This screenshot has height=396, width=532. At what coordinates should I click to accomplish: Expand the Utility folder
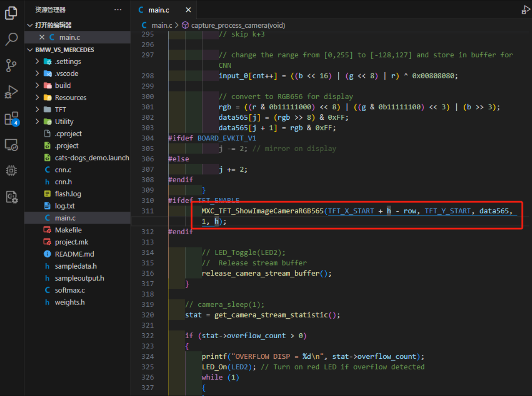pyautogui.click(x=37, y=122)
